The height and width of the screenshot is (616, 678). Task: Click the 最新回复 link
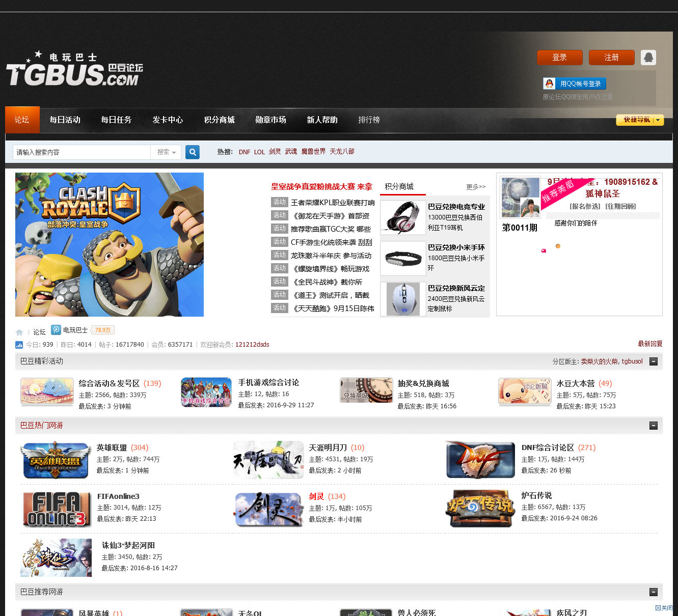[650, 344]
